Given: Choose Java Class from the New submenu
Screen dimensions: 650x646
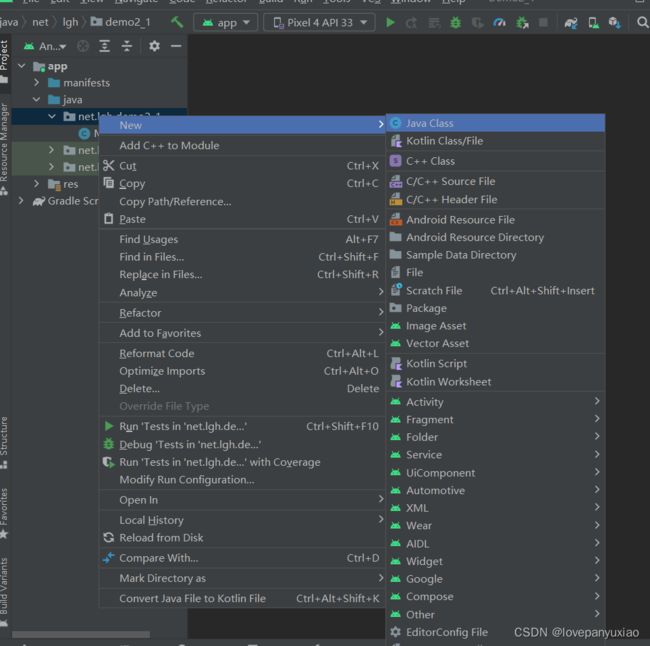Looking at the screenshot, I should pos(495,123).
